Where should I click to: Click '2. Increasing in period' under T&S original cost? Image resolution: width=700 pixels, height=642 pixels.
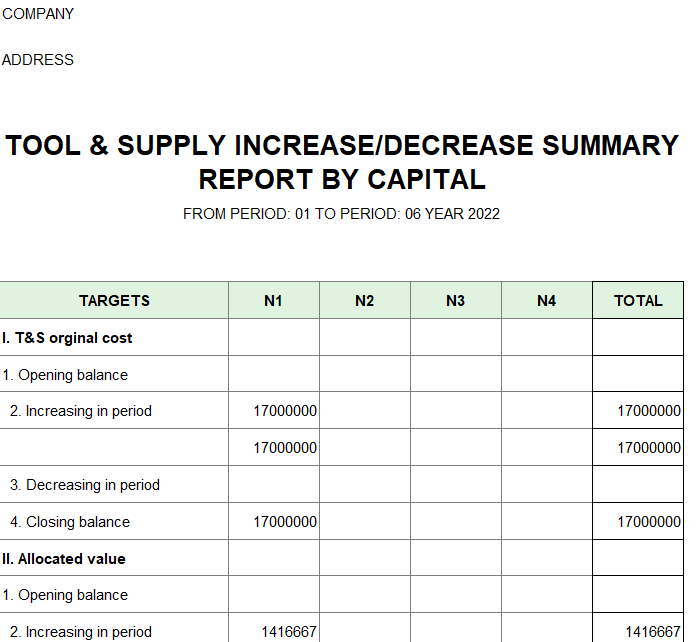pos(81,411)
